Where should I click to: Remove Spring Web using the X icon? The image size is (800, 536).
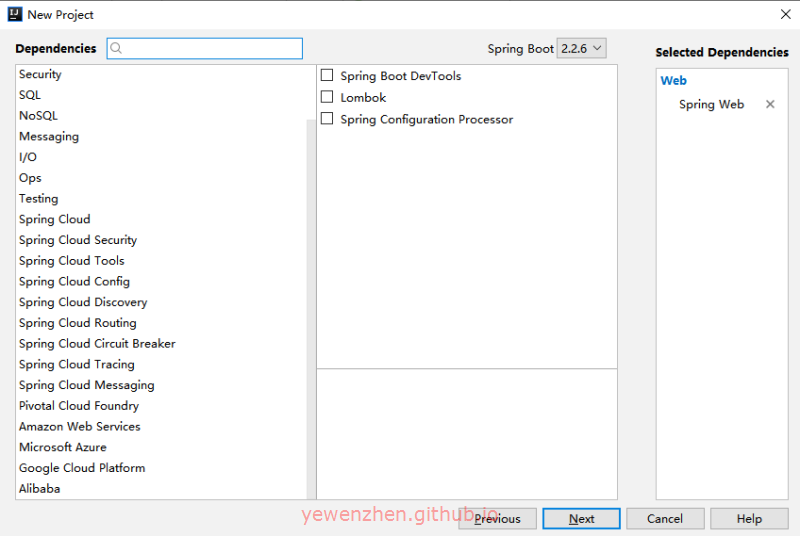point(770,104)
